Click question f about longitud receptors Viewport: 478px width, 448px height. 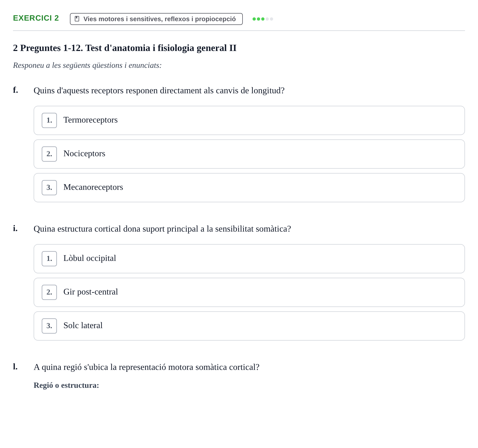click(159, 91)
